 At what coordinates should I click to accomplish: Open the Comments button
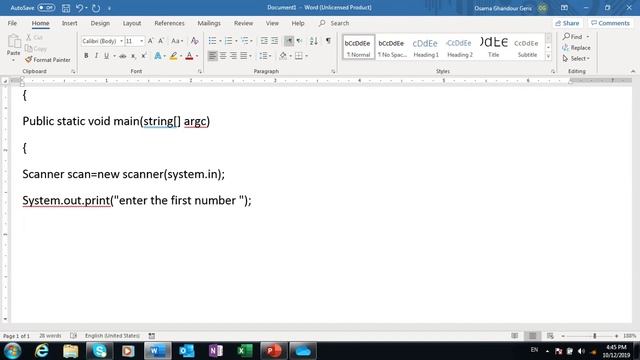[611, 23]
